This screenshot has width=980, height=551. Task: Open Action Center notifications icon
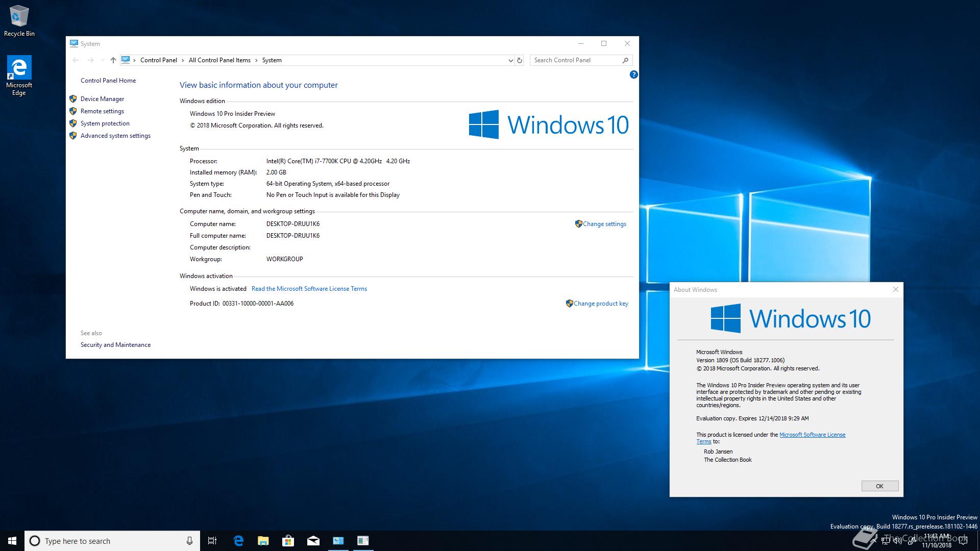point(964,541)
